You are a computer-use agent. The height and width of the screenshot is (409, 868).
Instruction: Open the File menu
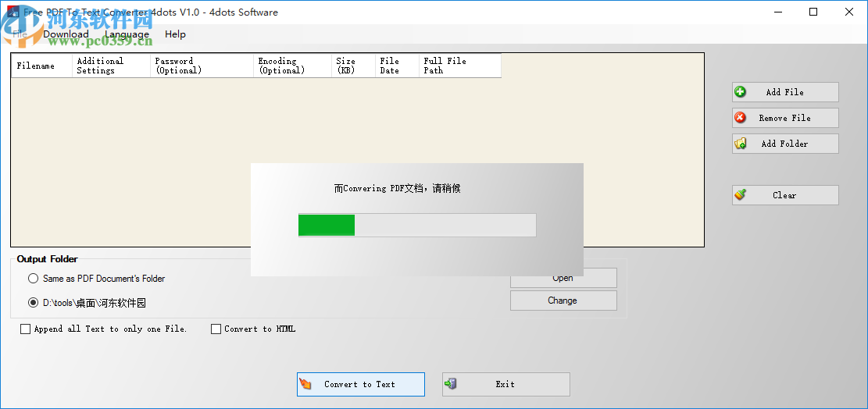(x=20, y=34)
